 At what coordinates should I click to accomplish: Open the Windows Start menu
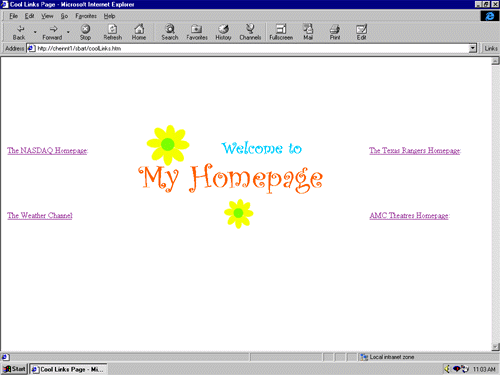click(14, 369)
